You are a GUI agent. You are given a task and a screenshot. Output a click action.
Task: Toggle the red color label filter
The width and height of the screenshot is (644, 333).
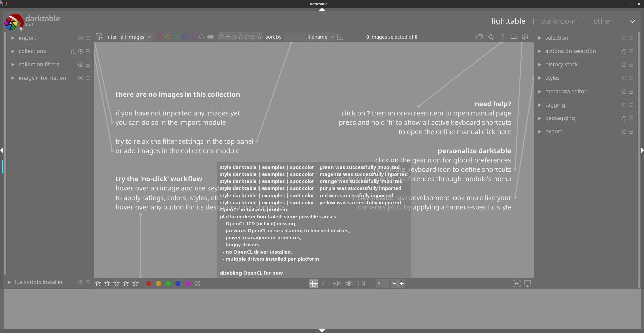pos(159,37)
